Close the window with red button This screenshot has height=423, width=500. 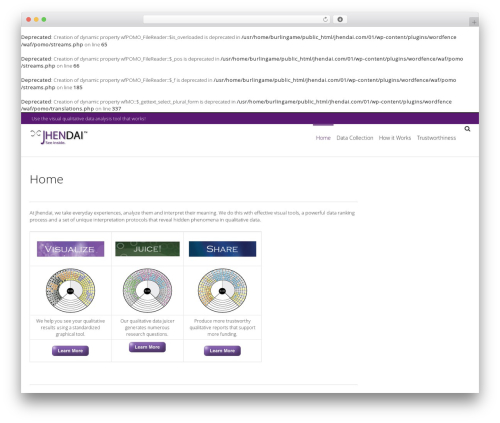tap(29, 19)
